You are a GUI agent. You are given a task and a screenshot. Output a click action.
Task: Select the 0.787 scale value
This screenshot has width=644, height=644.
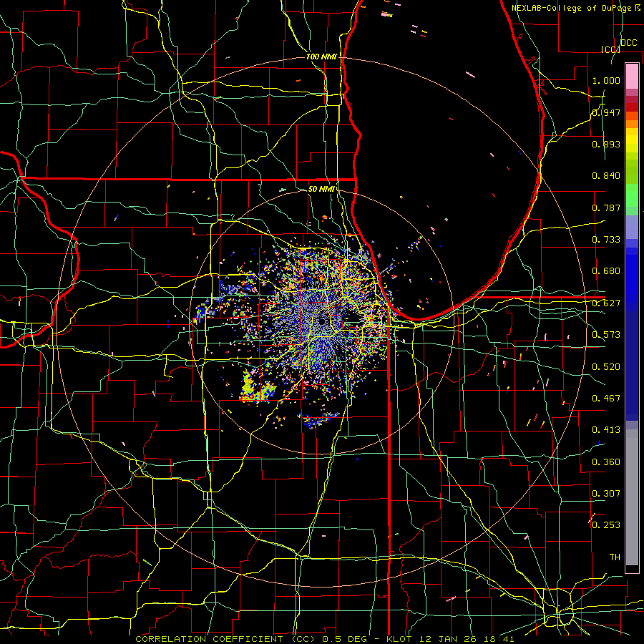tap(606, 208)
